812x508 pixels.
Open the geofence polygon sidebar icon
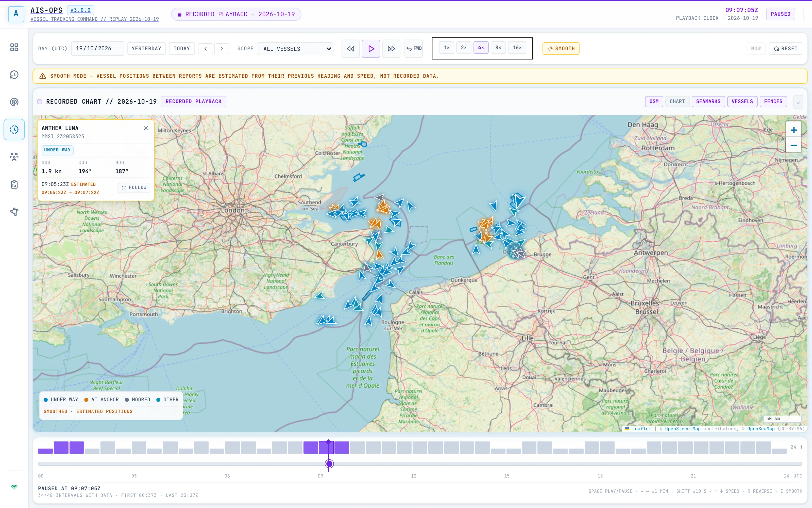click(x=14, y=212)
